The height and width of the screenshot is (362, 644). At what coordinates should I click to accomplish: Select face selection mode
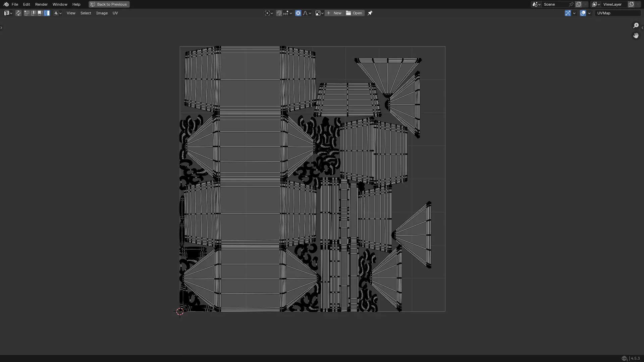(40, 13)
